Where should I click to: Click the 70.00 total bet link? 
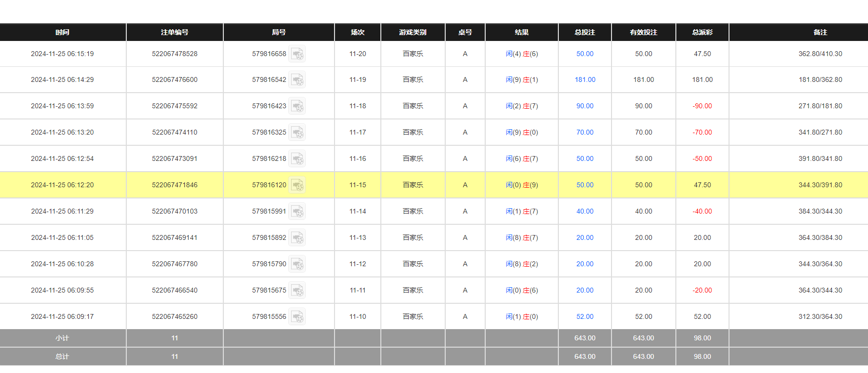click(585, 132)
